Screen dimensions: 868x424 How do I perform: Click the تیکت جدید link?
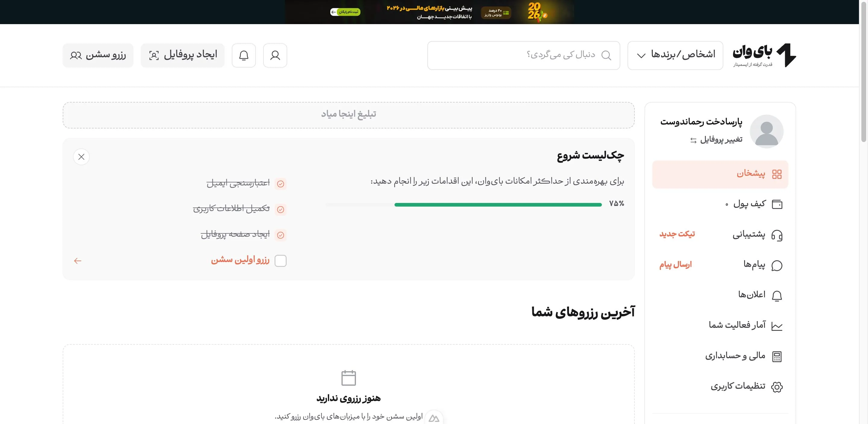(x=677, y=234)
